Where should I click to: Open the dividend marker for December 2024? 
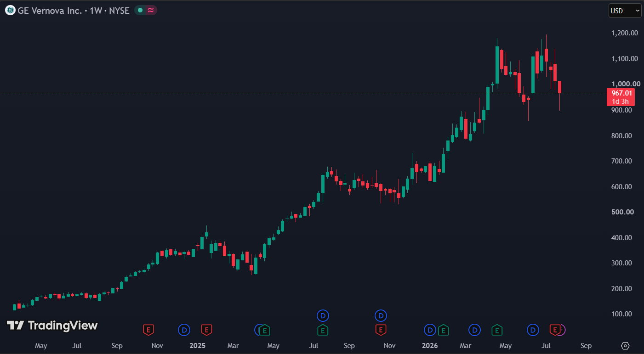184,329
